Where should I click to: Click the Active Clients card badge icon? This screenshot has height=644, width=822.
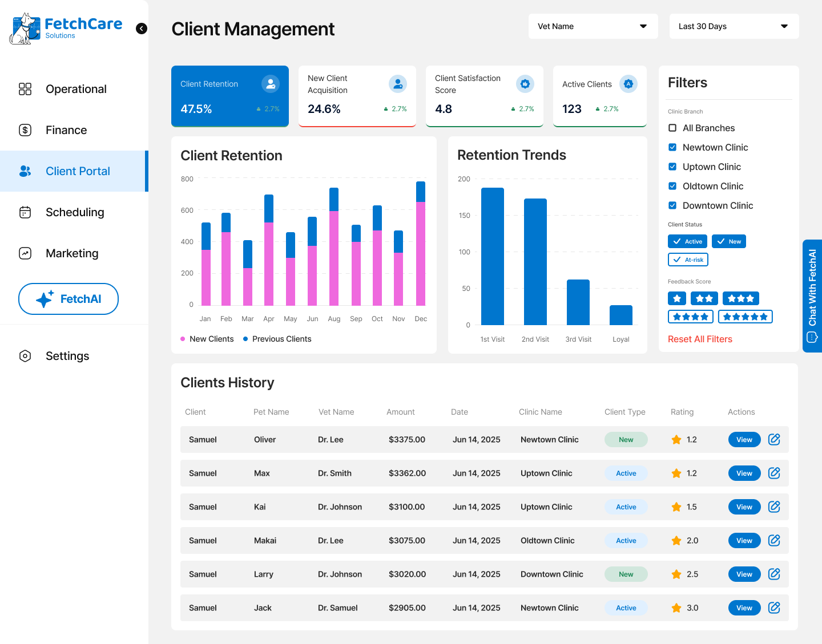pyautogui.click(x=628, y=84)
